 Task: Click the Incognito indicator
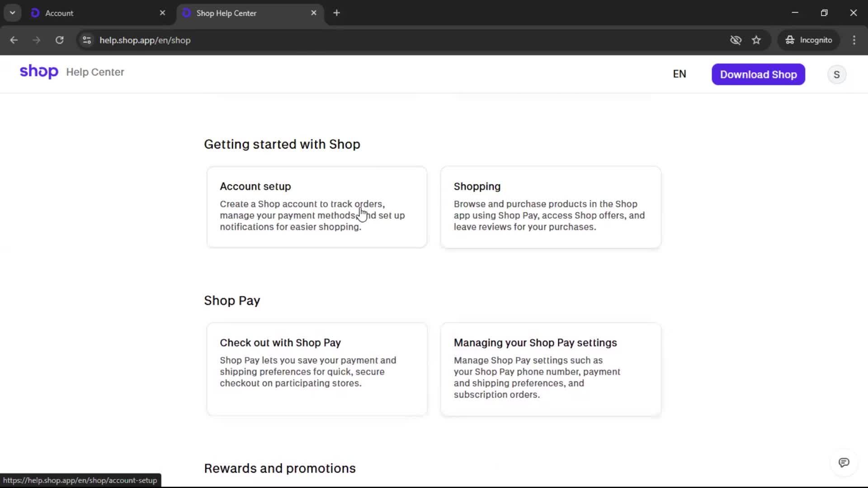point(809,40)
